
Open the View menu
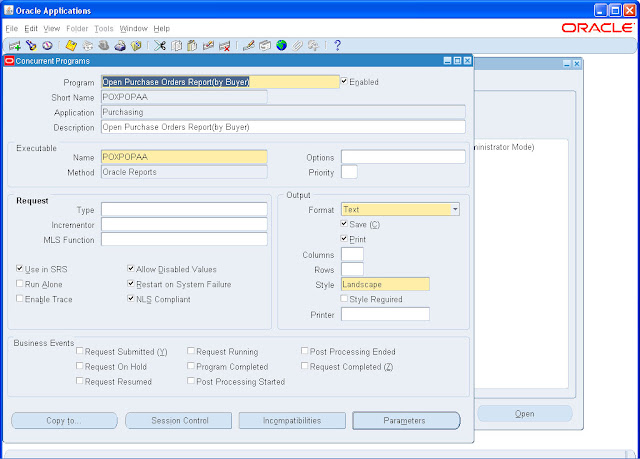[51, 29]
